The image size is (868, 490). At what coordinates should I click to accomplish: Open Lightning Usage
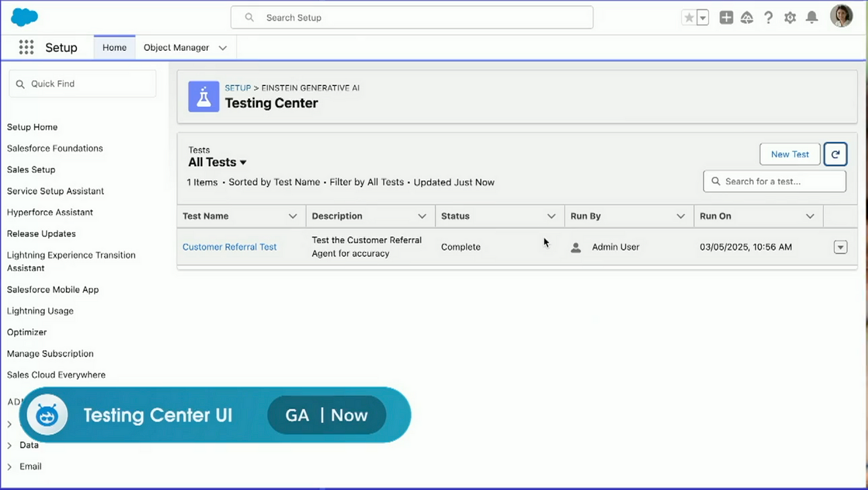coord(40,311)
